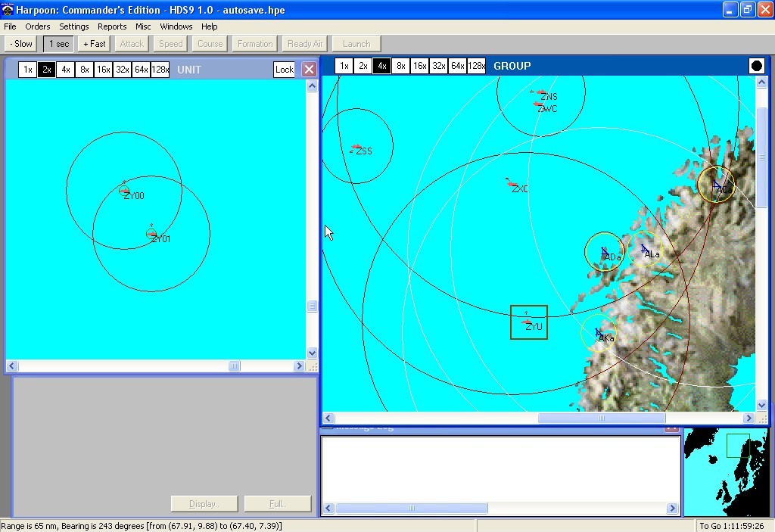Image resolution: width=775 pixels, height=532 pixels.
Task: Select the ZY01 unit marker
Action: coord(151,234)
